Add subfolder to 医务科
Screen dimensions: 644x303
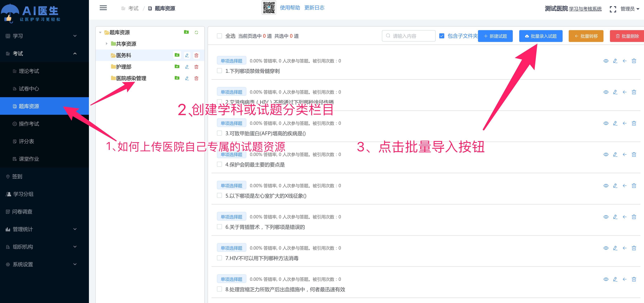(x=177, y=55)
